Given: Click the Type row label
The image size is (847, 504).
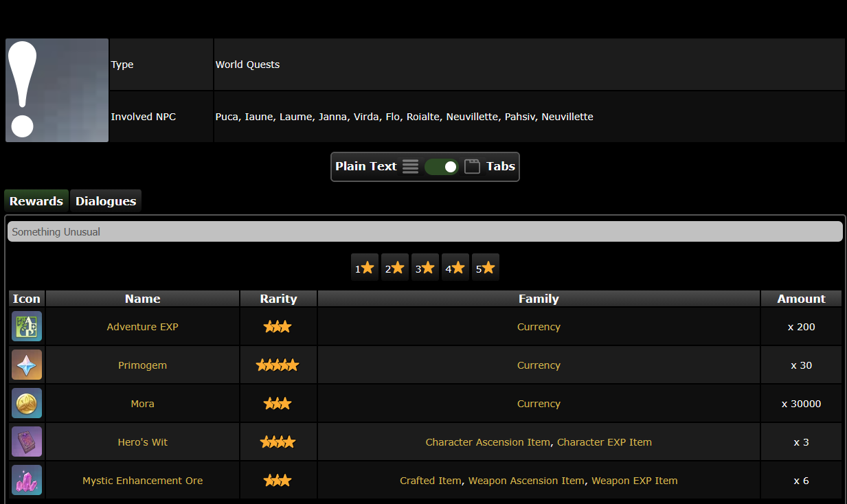Looking at the screenshot, I should (x=122, y=65).
